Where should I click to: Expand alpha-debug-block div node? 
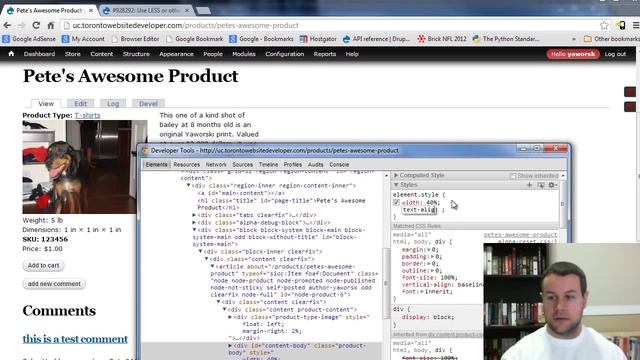point(194,222)
